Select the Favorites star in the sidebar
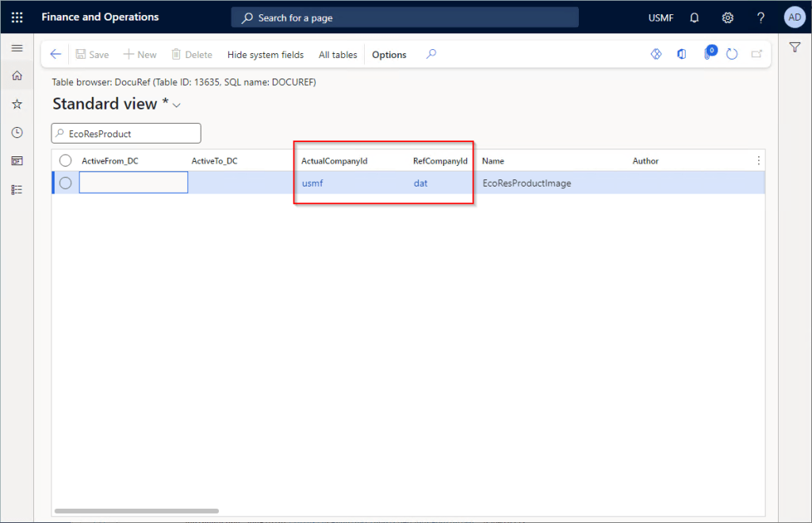 pos(17,103)
